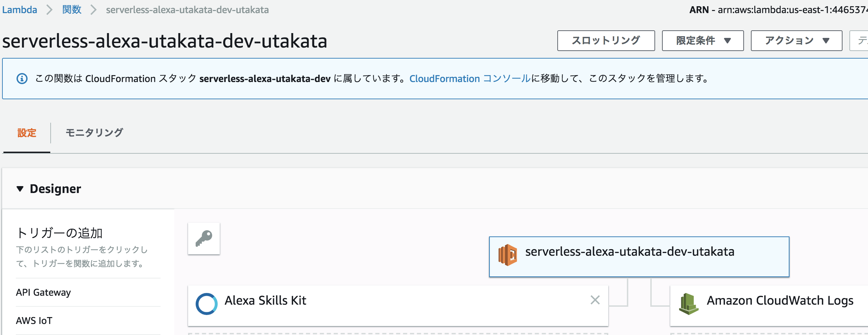Screen dimensions: 868x335
Task: Click the page title serverless-alexa-utakata-dev-utakata heading
Action: [x=165, y=41]
